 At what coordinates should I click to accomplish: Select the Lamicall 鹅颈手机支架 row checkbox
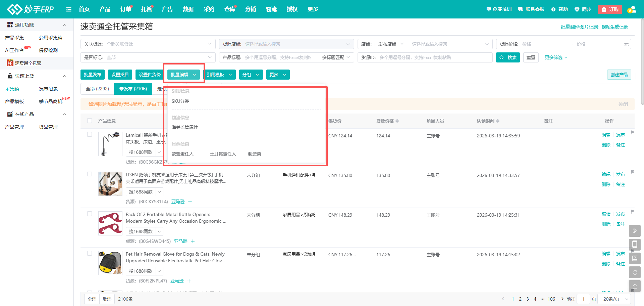(x=90, y=134)
